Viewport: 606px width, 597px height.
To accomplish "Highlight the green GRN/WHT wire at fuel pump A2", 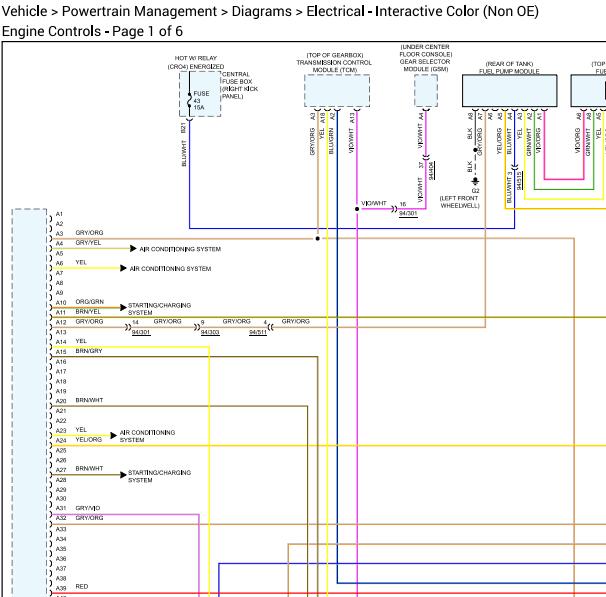I will 564,189.
